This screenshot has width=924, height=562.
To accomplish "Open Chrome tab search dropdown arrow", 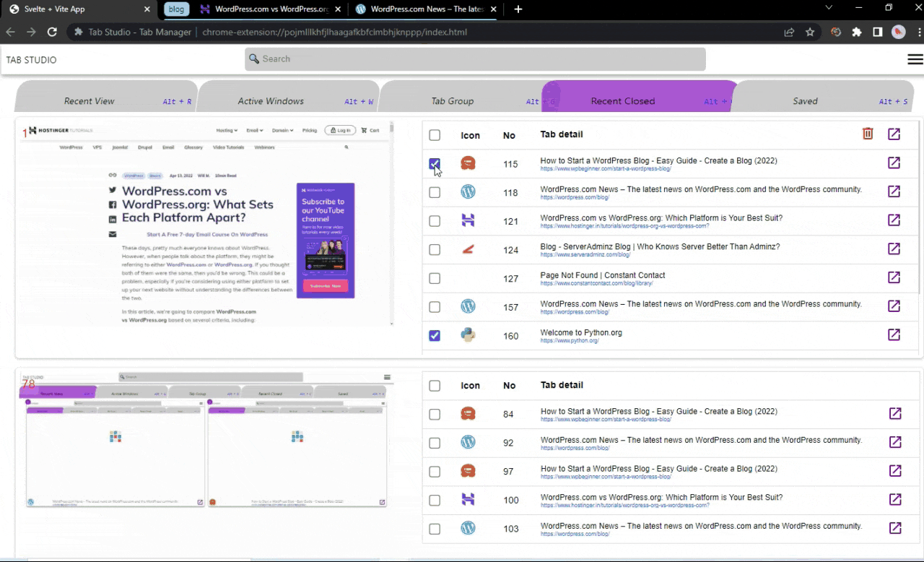I will pyautogui.click(x=829, y=8).
